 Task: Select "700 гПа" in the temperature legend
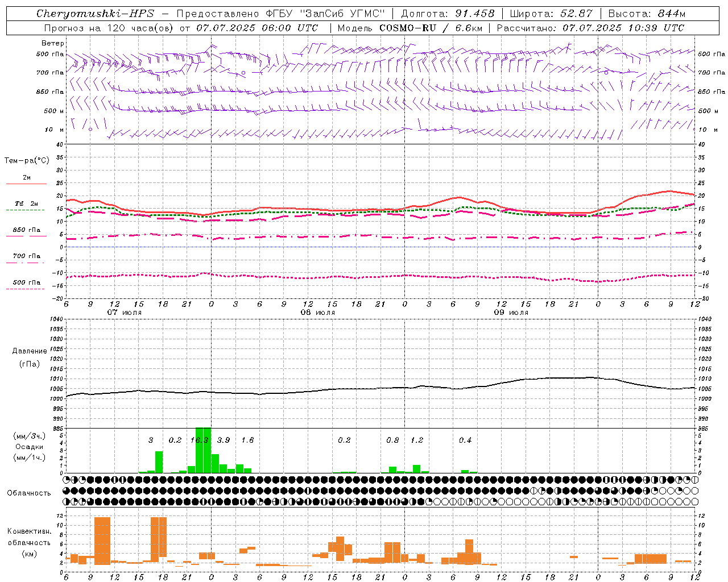pyautogui.click(x=27, y=256)
